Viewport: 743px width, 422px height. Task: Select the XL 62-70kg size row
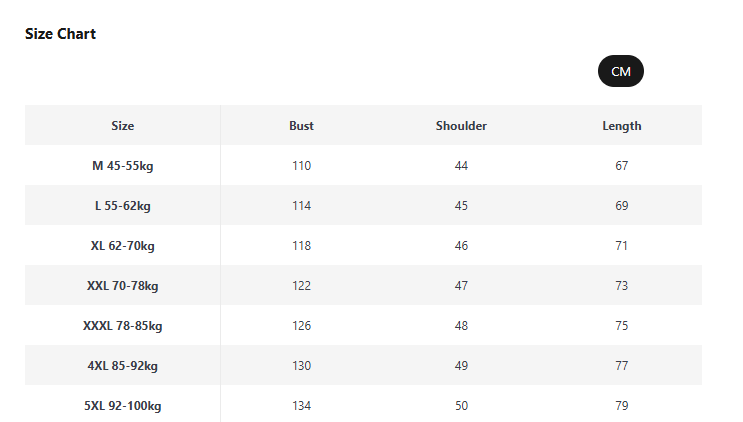(x=122, y=246)
